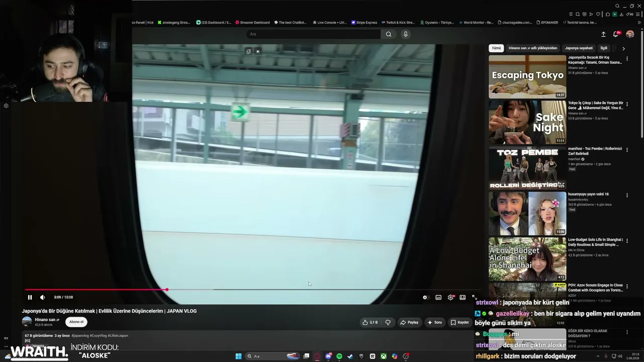Open options for EĞER BİR KEKO OLARAK video
The width and height of the screenshot is (644, 362).
(x=627, y=332)
